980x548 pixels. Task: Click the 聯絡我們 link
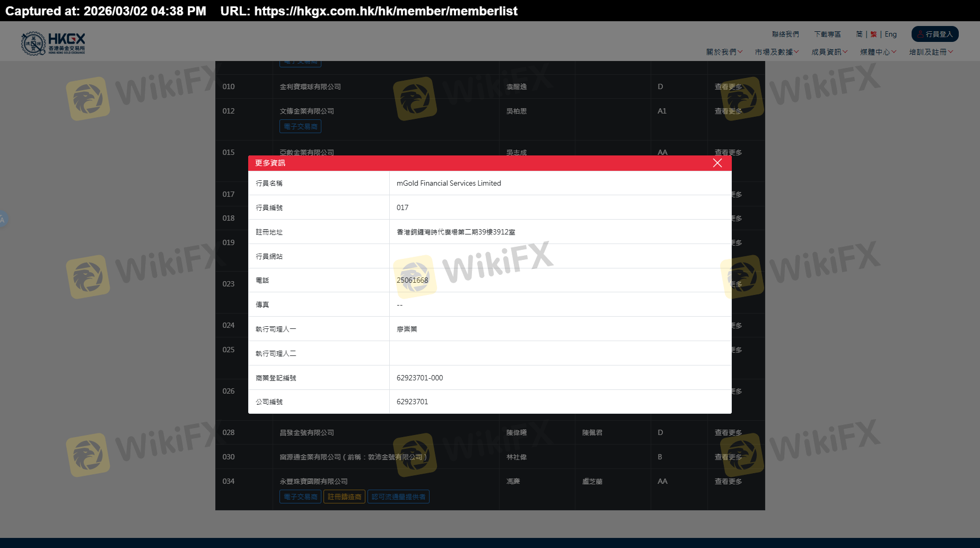pos(785,34)
